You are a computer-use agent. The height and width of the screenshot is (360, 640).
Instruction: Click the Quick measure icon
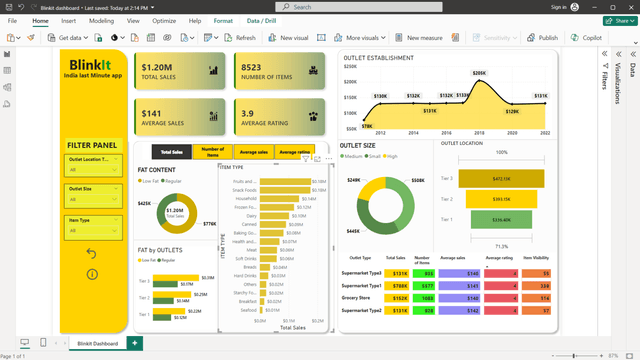click(x=455, y=38)
